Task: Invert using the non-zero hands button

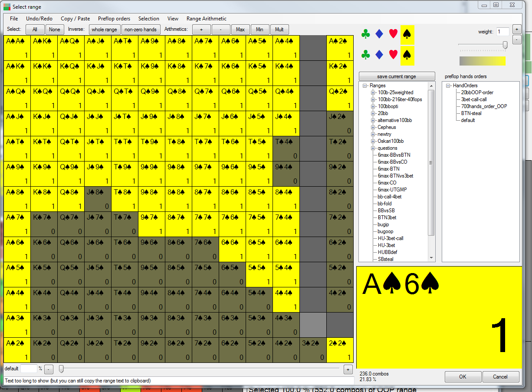Action: [x=141, y=30]
